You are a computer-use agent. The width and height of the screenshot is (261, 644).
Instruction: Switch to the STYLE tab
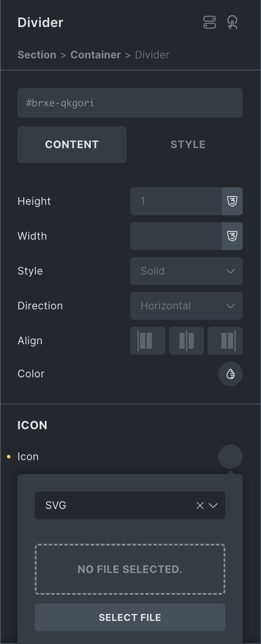tap(188, 145)
